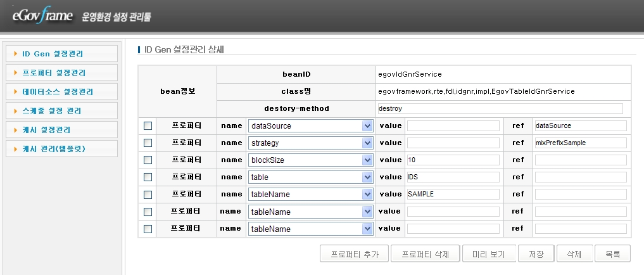
Task: Open 캐시 관리(템플릿) menu
Action: (x=61, y=149)
